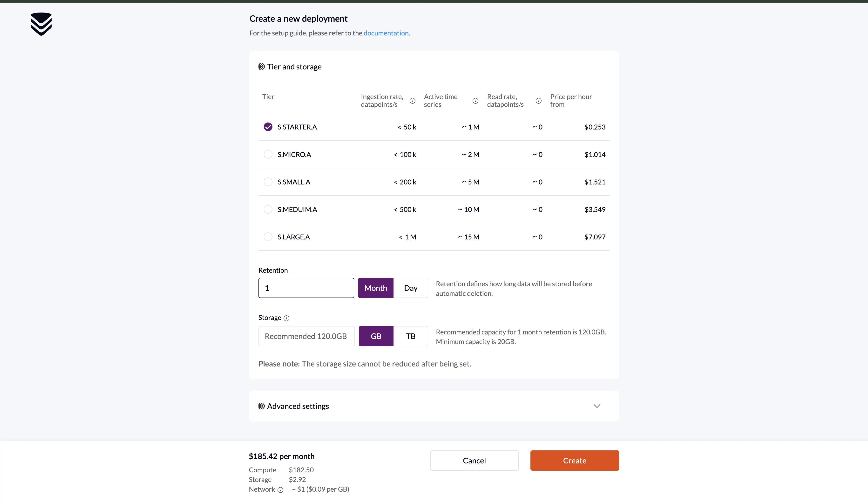
Task: Select the S.STARTER.A tier radio button
Action: coord(268,127)
